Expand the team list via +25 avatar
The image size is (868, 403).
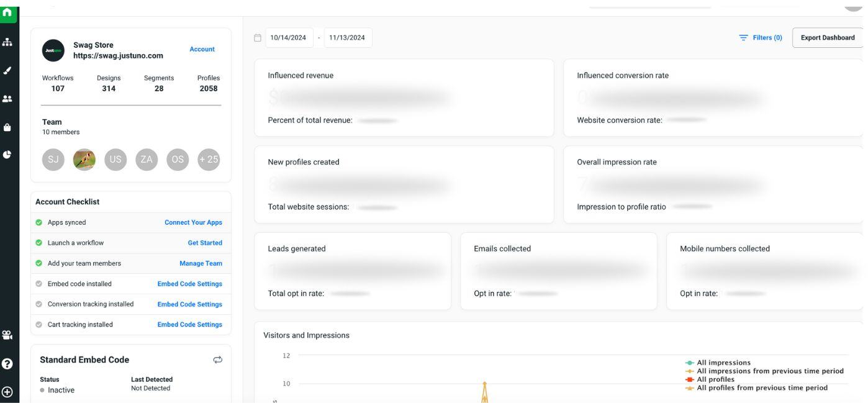209,160
